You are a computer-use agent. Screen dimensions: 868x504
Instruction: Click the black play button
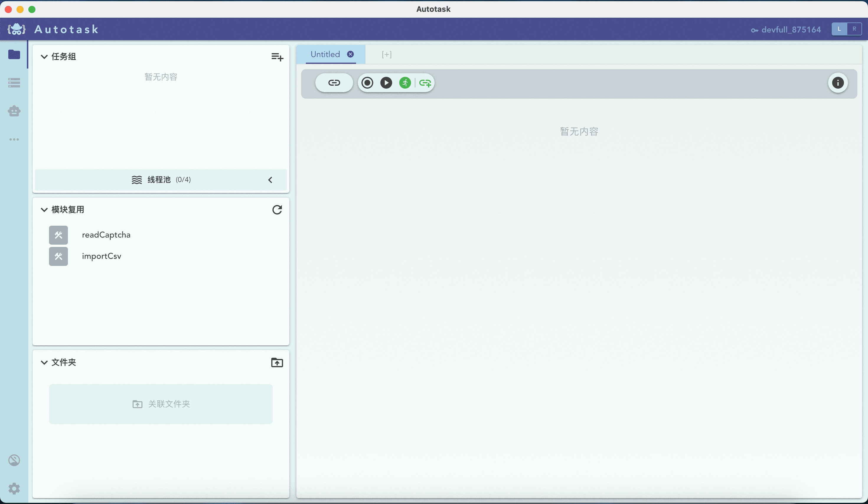[386, 83]
